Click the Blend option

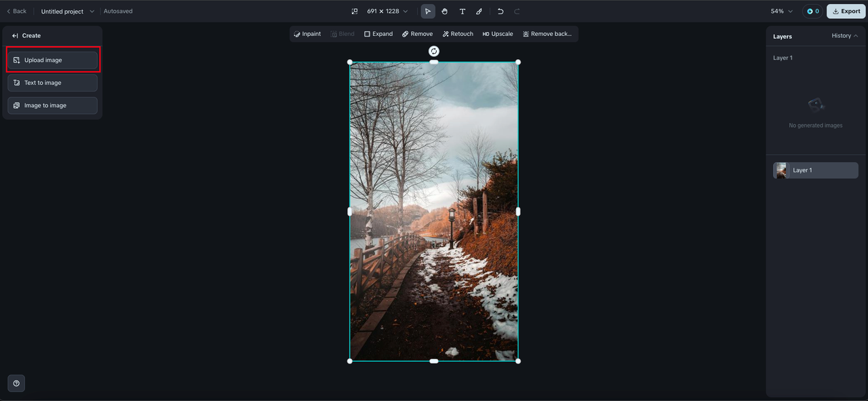coord(342,34)
